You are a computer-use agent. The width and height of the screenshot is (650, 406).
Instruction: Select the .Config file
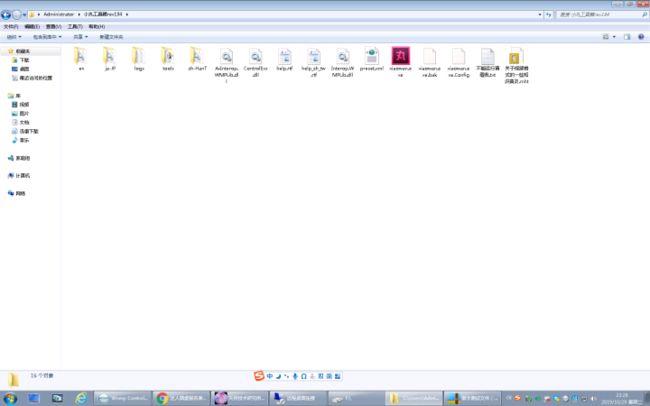tap(458, 63)
